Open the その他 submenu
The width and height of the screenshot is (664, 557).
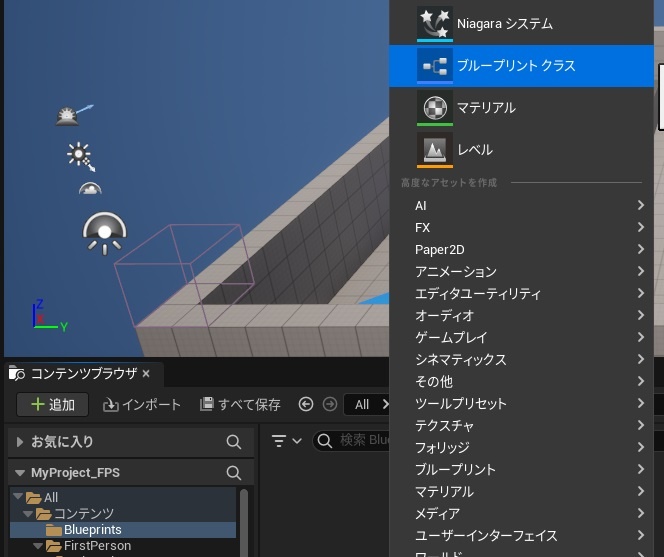(521, 382)
